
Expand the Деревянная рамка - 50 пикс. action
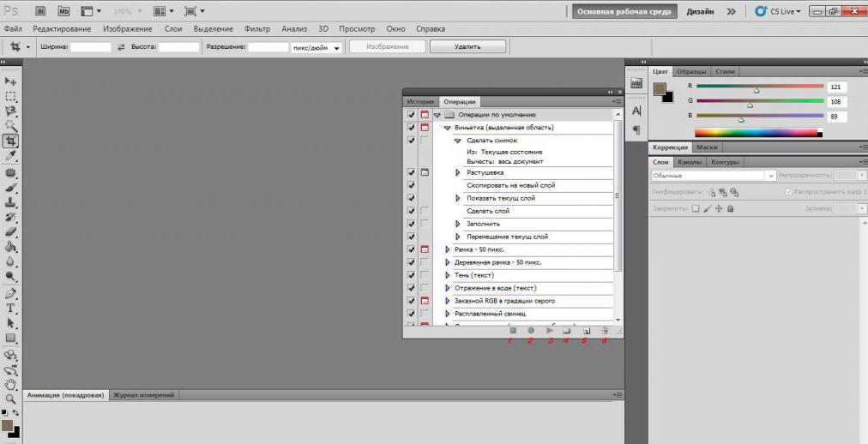448,262
